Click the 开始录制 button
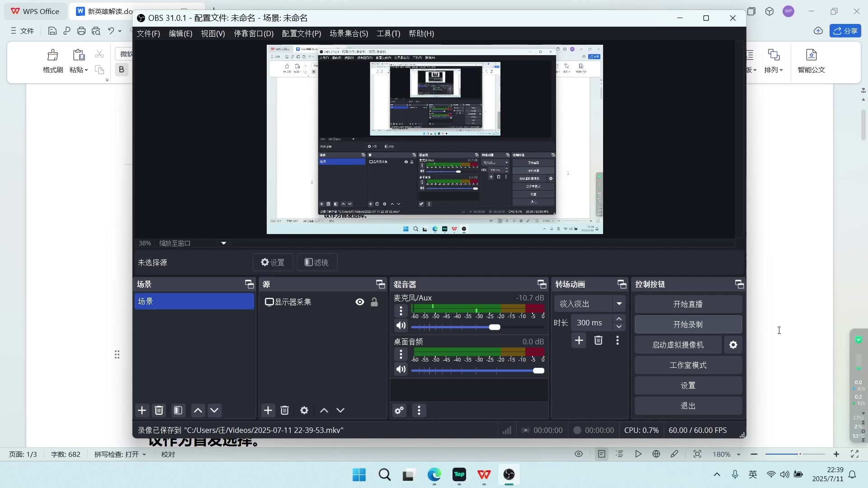868x488 pixels. (x=688, y=324)
